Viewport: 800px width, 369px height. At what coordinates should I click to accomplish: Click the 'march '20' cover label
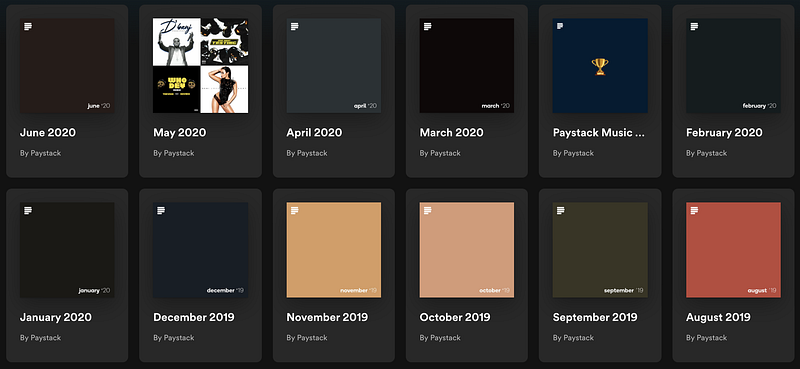click(x=495, y=106)
